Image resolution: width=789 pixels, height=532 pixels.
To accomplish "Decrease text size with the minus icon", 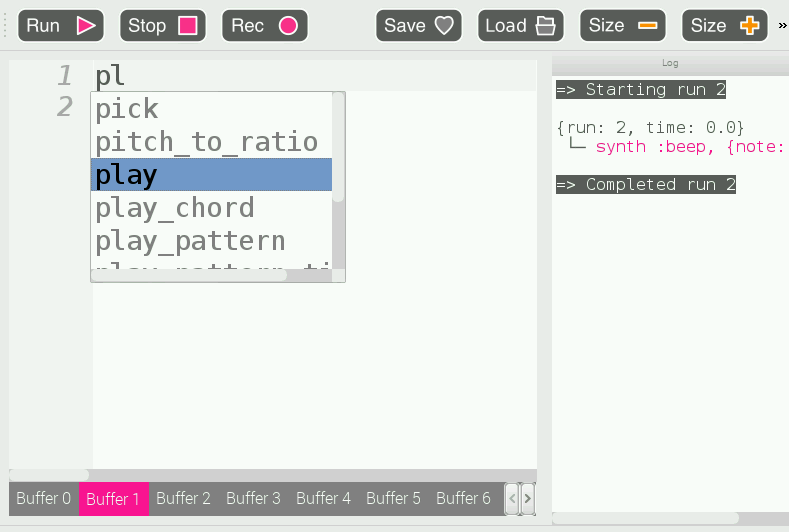I will point(648,26).
